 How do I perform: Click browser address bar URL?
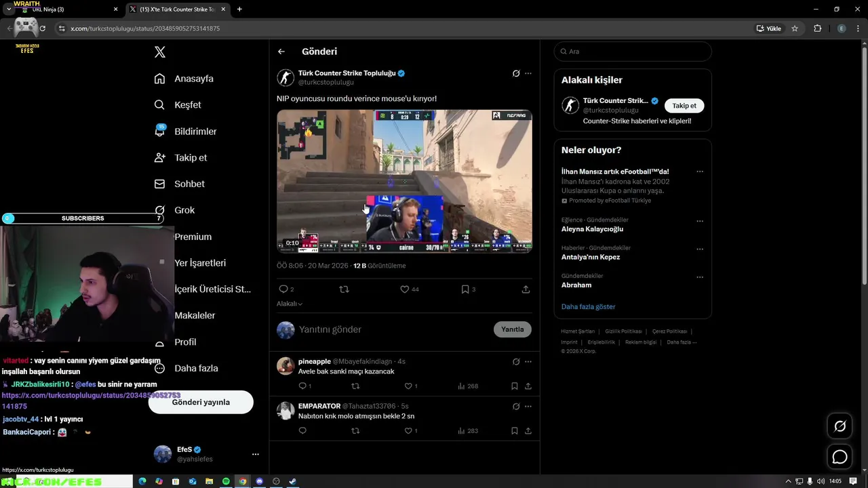(x=145, y=28)
